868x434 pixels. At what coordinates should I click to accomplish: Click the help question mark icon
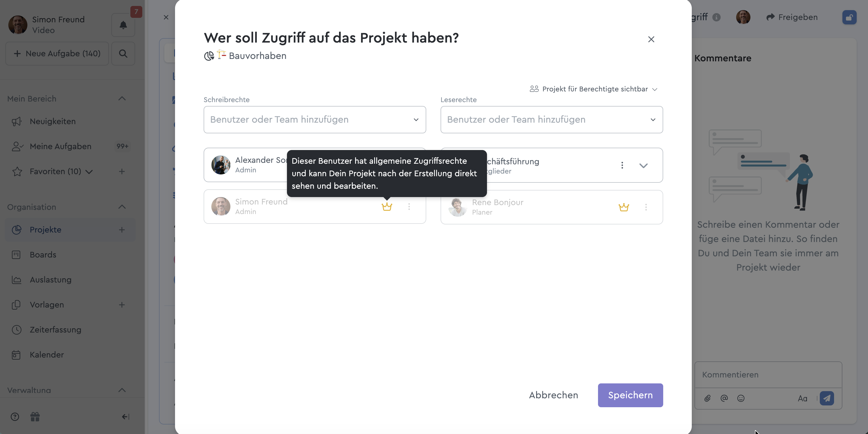(x=15, y=417)
